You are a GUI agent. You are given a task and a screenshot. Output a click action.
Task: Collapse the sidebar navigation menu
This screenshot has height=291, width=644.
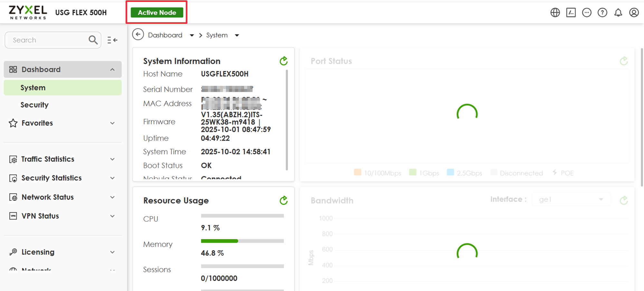pos(112,40)
